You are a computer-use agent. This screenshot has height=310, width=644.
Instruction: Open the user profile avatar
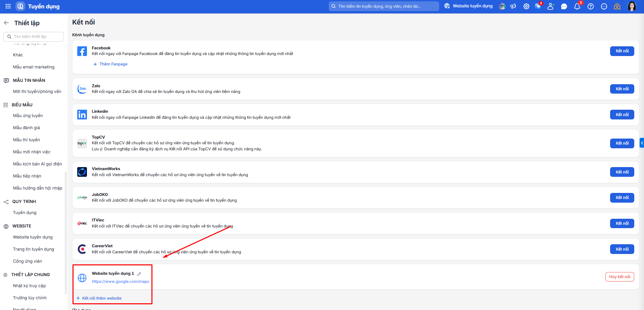point(632,6)
